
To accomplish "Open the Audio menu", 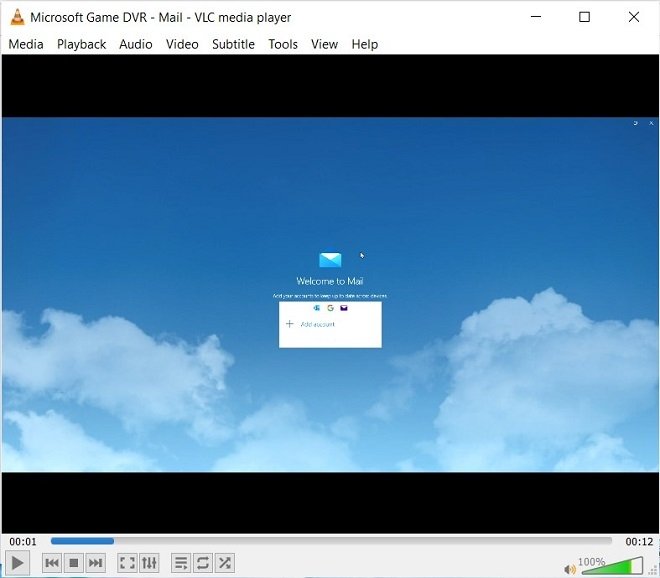I will click(x=136, y=44).
